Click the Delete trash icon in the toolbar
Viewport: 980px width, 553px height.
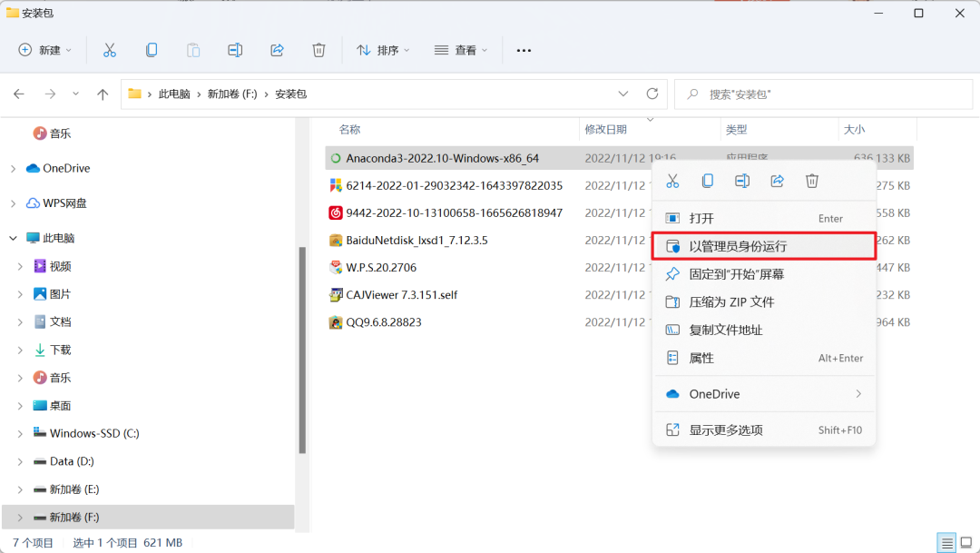[x=318, y=50]
